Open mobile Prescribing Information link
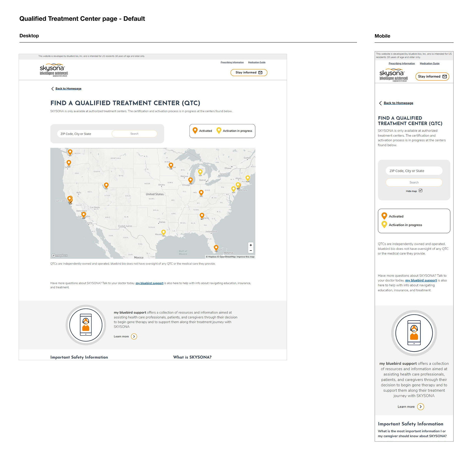Screen dimensions: 476x454 point(402,64)
